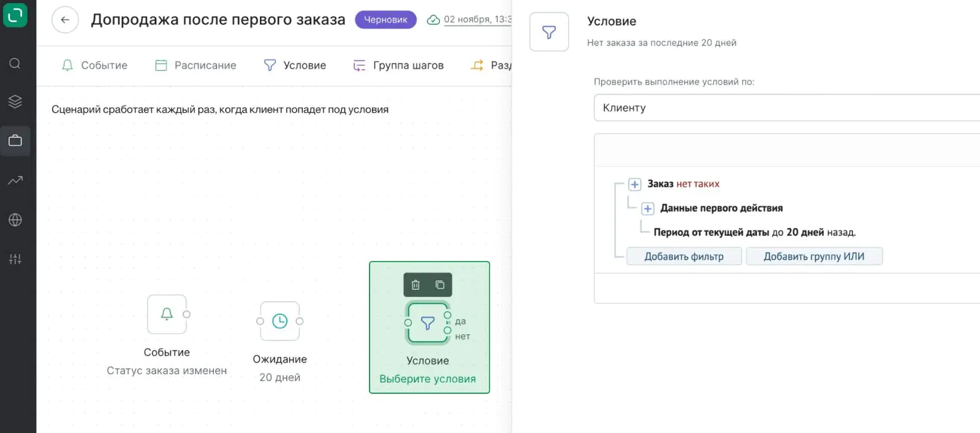
Task: Click the scenario title 'Допродажа после первого заказа'
Action: (218, 20)
